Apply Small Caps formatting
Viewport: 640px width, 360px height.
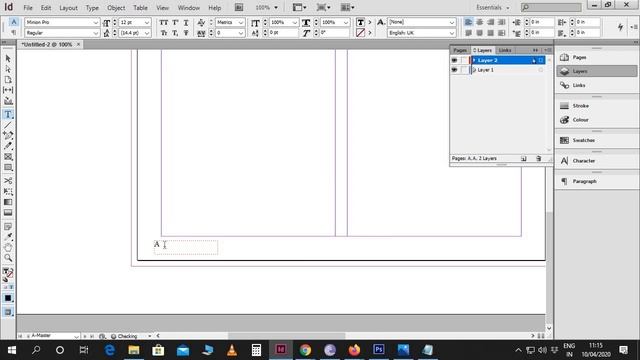point(164,33)
